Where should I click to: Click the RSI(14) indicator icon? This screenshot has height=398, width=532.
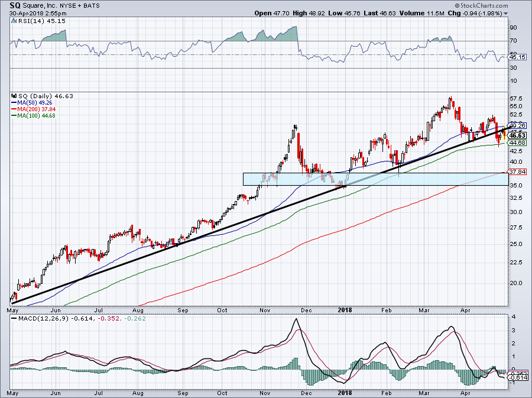coord(14,21)
